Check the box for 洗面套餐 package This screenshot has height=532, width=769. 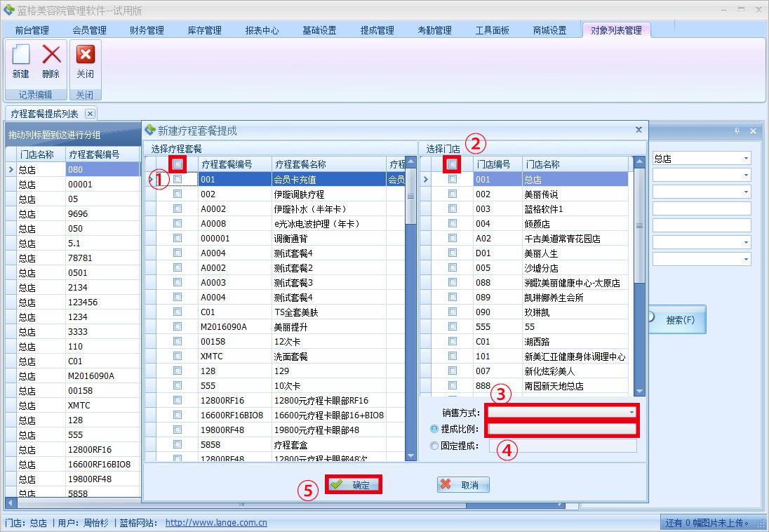coord(178,356)
